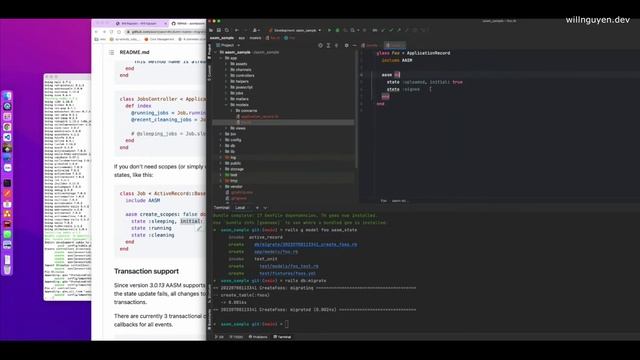Open Finder from the dock
The image size is (640, 360).
(7, 96)
